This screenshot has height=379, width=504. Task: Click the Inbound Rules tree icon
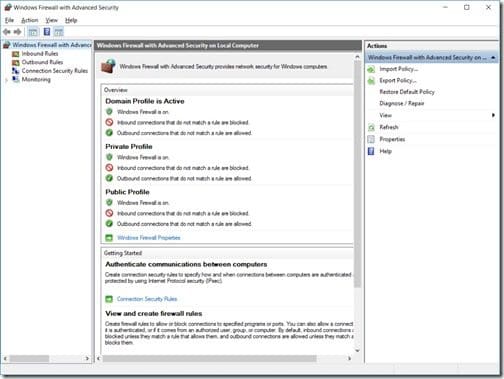tap(16, 54)
